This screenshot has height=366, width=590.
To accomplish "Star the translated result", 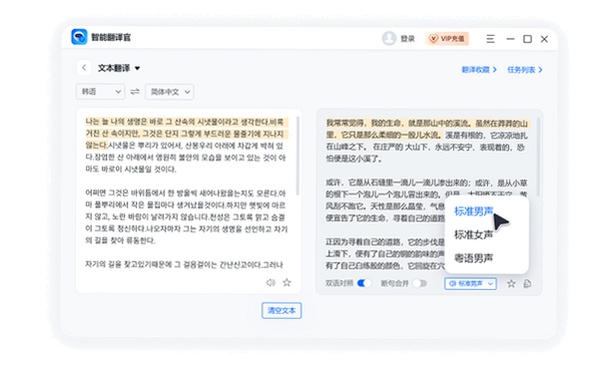I will pyautogui.click(x=511, y=284).
